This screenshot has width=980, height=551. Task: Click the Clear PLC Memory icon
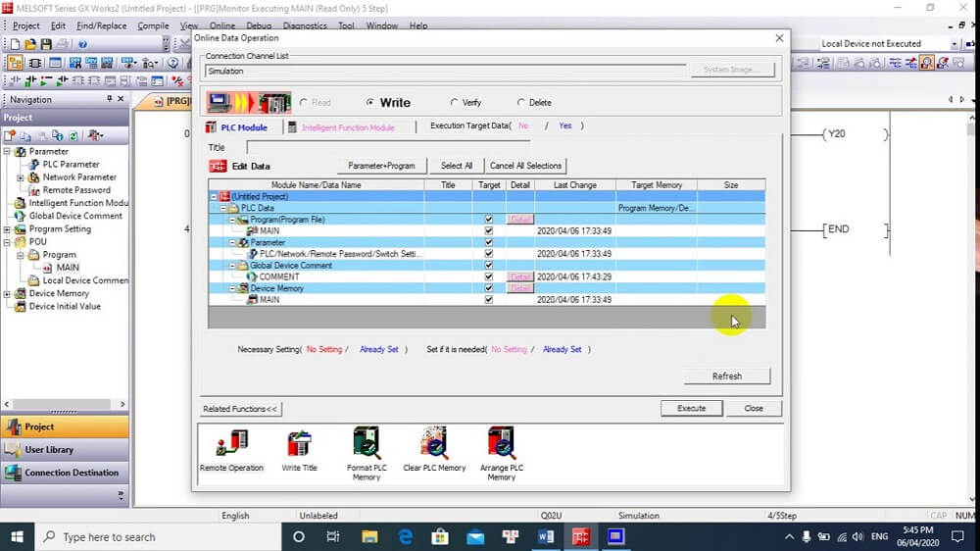(434, 444)
